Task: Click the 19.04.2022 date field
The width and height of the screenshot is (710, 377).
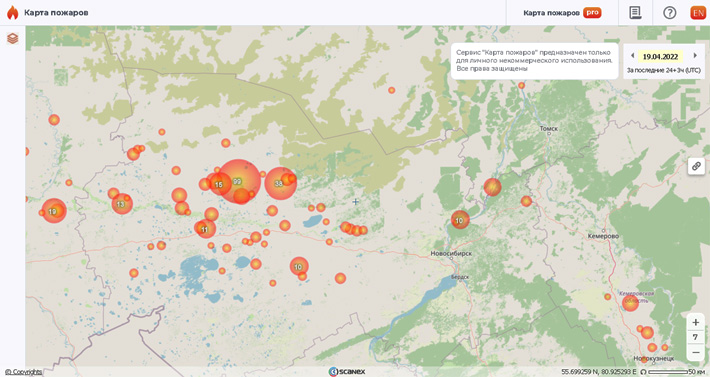Action: coord(661,57)
